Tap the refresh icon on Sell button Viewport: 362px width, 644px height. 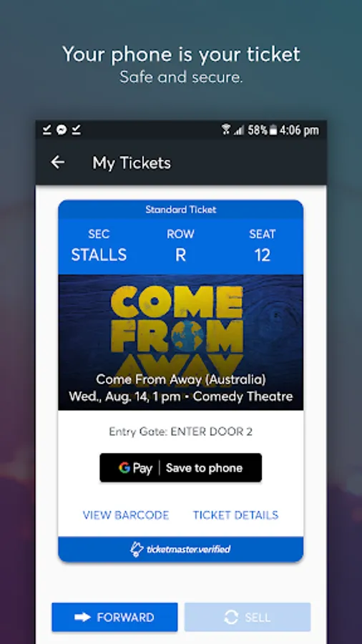(231, 618)
